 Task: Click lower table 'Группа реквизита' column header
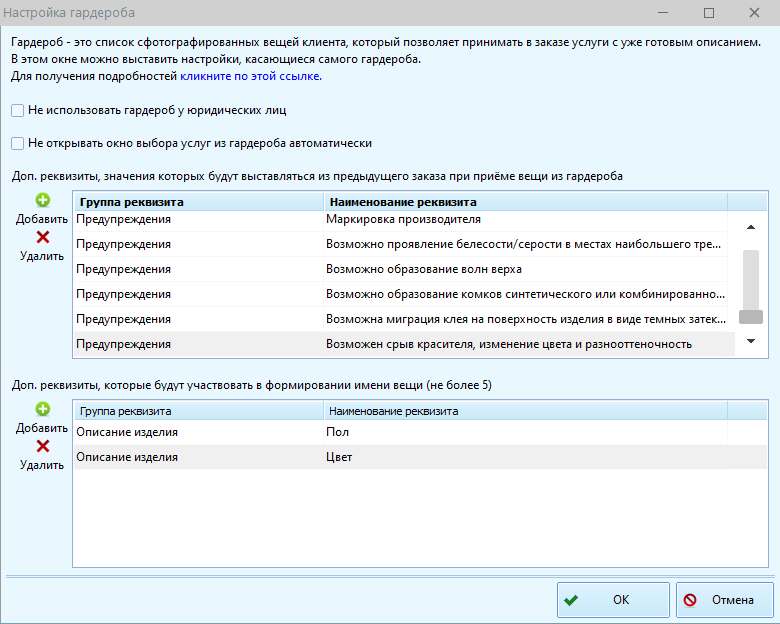click(x=199, y=411)
